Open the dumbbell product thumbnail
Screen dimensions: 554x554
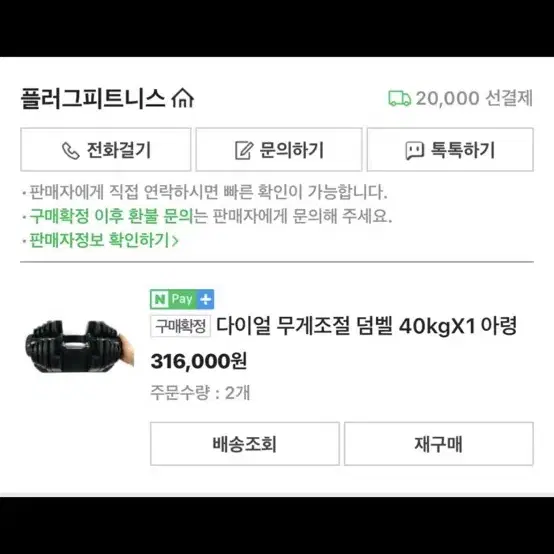point(80,347)
